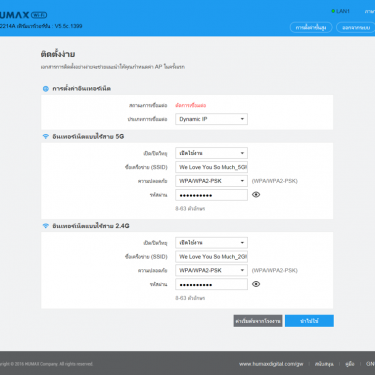Click the easy setup page title
This screenshot has height=375, width=375.
click(58, 54)
